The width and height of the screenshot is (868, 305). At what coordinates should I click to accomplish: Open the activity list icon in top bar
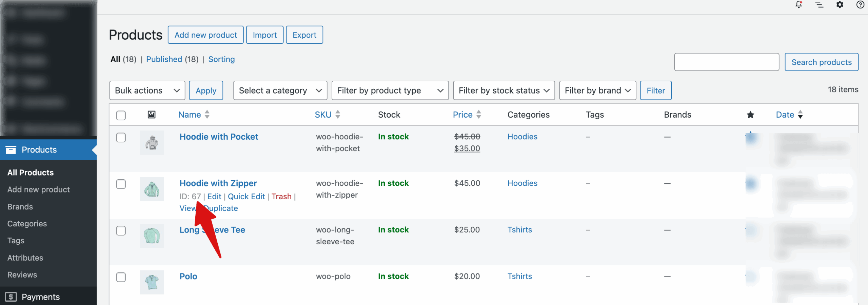click(819, 5)
